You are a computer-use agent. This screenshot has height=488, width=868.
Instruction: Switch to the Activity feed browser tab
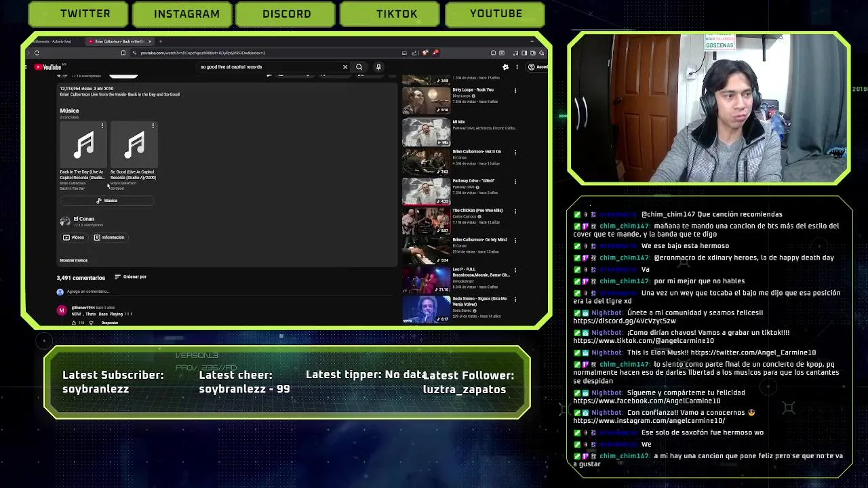click(53, 41)
